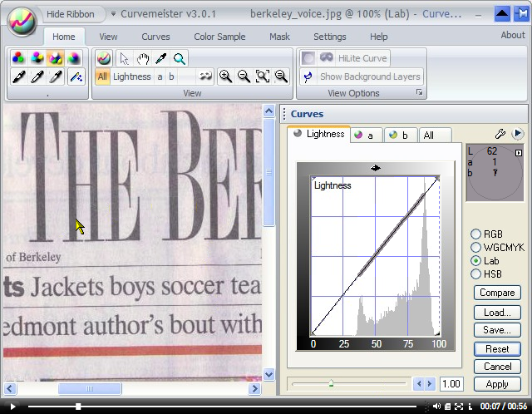Viewport: 532px width, 414px height.
Task: Open the Home ribbon tab
Action: 64,37
